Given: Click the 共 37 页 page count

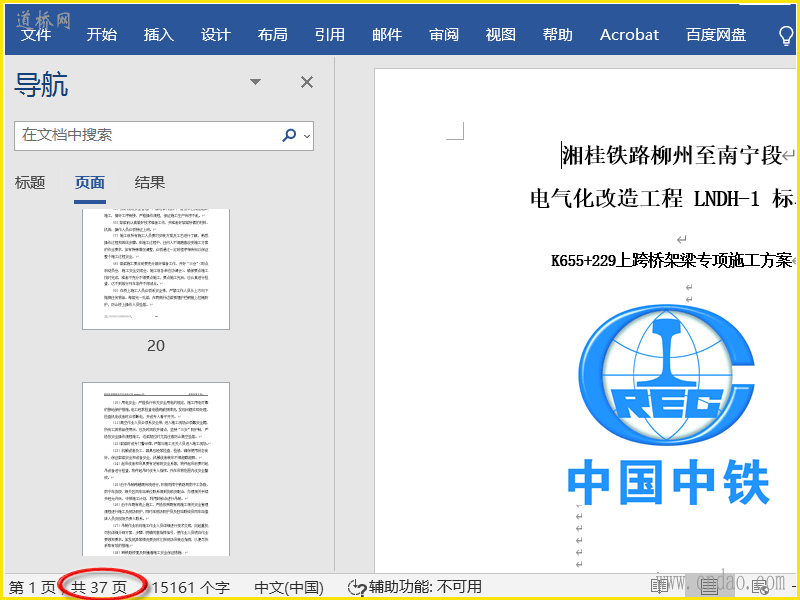Looking at the screenshot, I should coord(98,587).
